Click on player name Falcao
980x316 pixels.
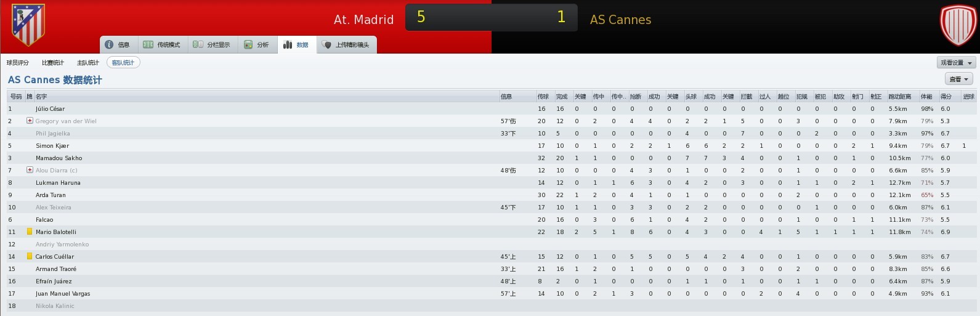(x=44, y=219)
